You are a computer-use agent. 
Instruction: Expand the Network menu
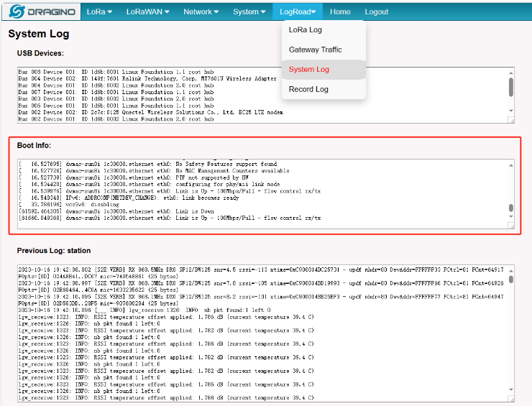click(201, 12)
